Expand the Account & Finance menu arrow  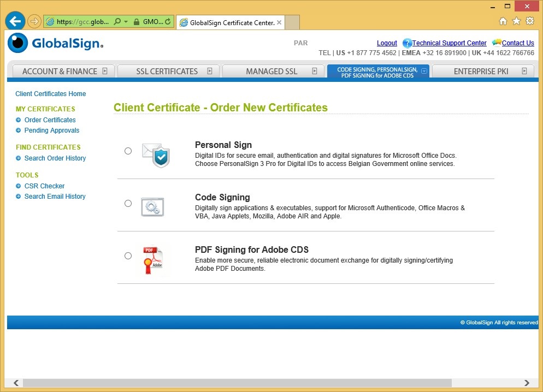(105, 71)
